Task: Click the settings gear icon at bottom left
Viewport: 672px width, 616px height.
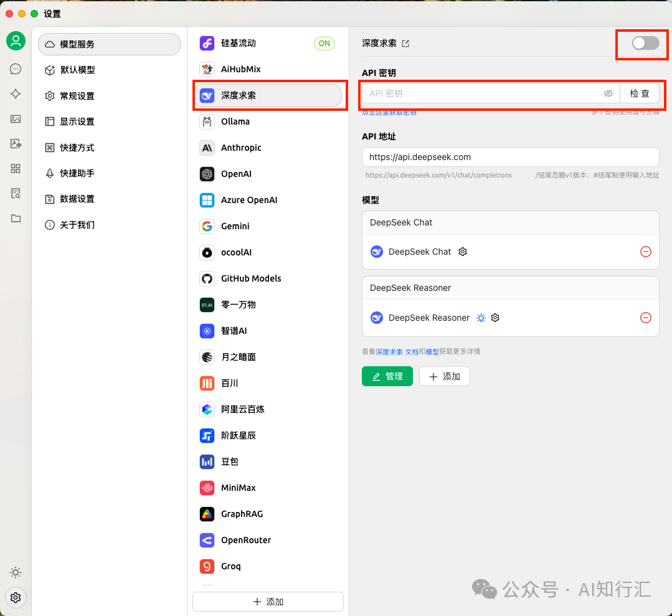Action: [x=16, y=597]
